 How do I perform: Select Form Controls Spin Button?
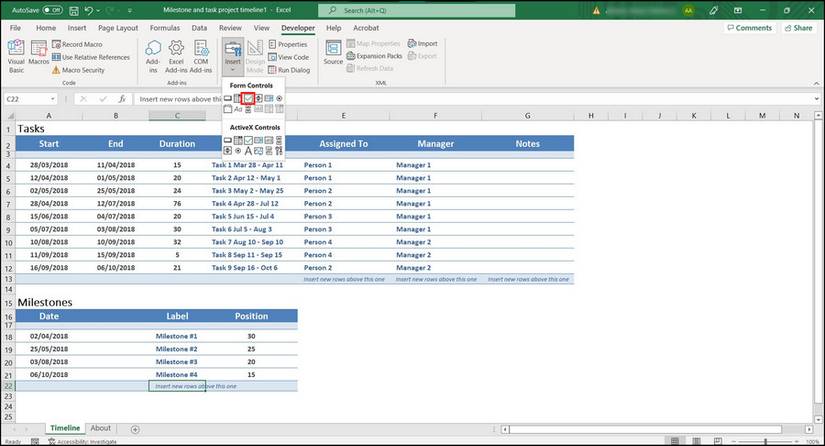[x=258, y=98]
